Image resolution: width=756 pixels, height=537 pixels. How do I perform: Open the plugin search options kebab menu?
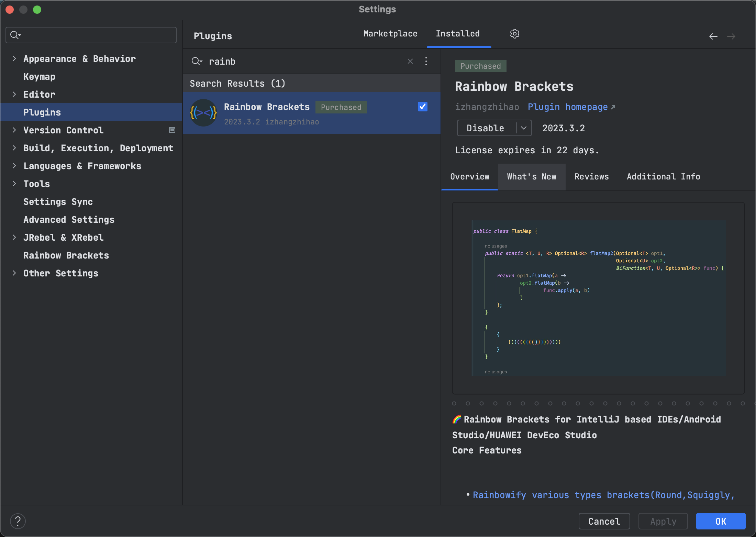[426, 61]
